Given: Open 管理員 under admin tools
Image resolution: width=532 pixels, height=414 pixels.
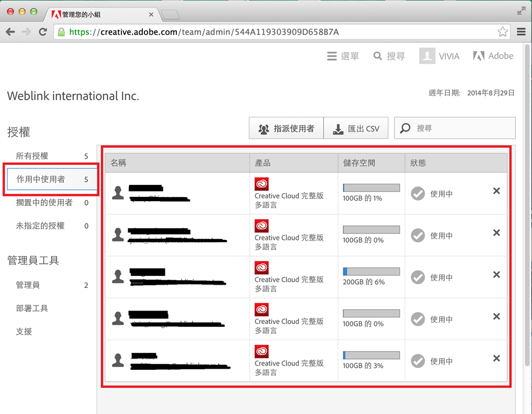Looking at the screenshot, I should point(52,285).
